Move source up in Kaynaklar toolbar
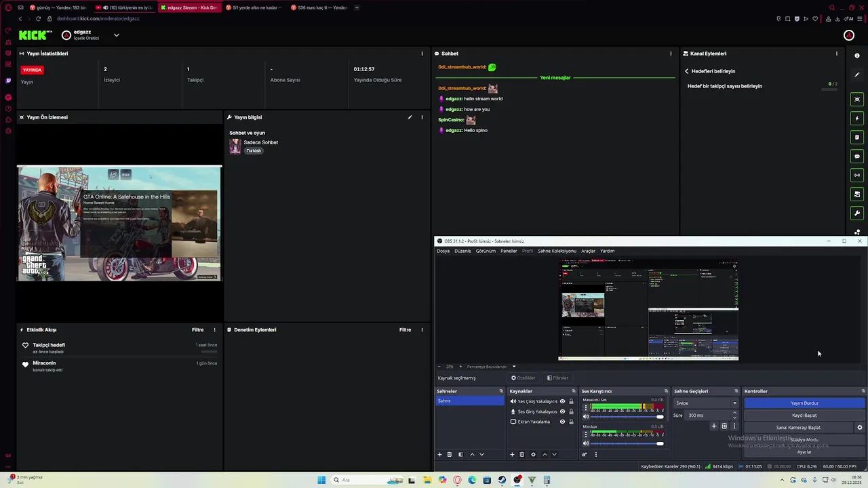Viewport: 868px width, 488px height. (545, 455)
